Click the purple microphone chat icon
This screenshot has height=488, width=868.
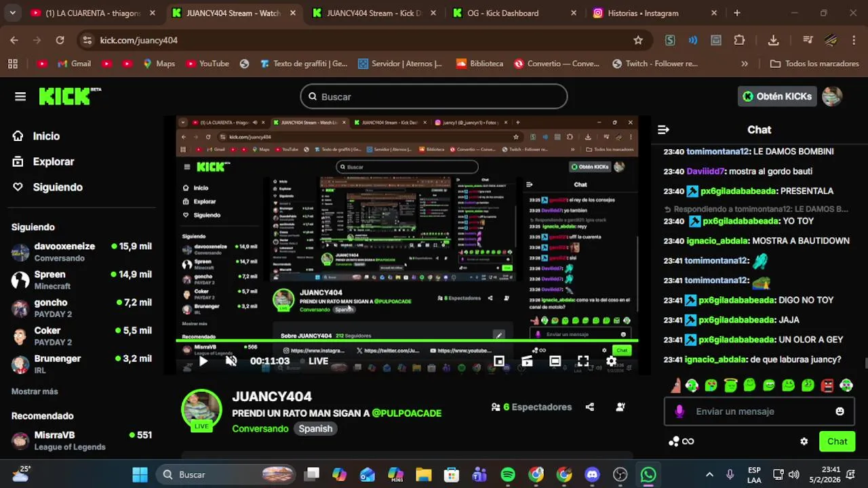click(679, 411)
